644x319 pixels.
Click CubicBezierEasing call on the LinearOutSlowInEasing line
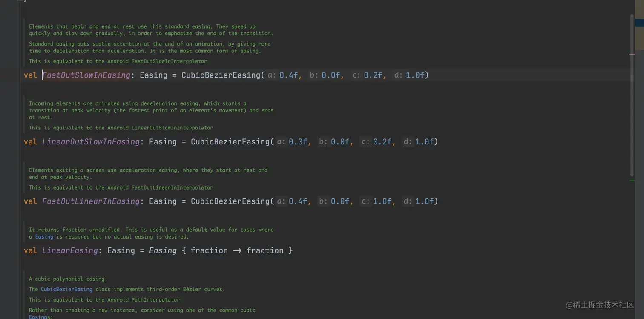[230, 142]
